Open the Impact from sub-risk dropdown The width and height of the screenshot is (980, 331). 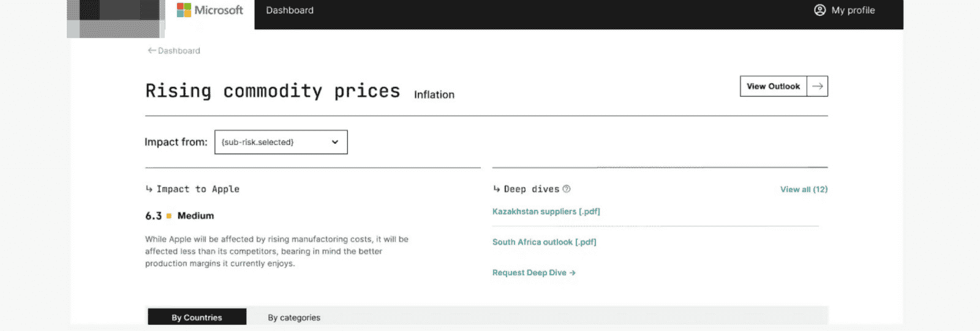click(281, 142)
